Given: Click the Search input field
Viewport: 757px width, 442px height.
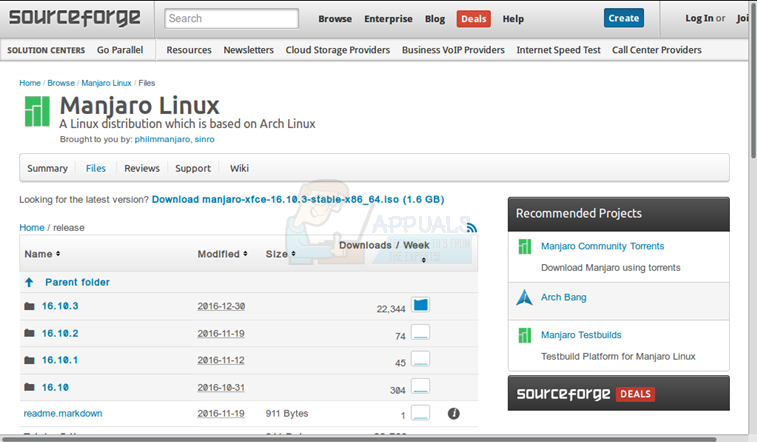Looking at the screenshot, I should tap(231, 19).
